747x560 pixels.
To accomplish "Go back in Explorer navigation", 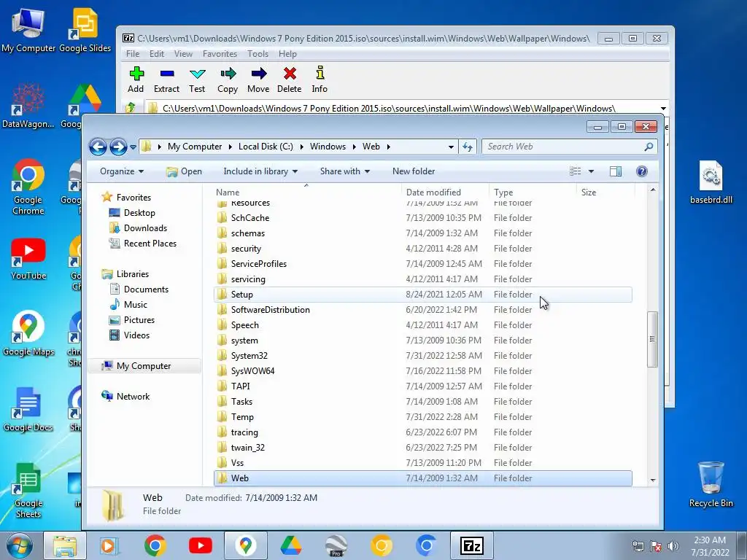I will click(x=98, y=147).
